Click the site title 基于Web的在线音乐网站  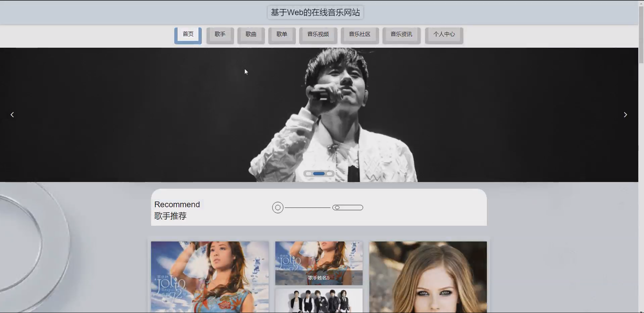[x=316, y=12]
